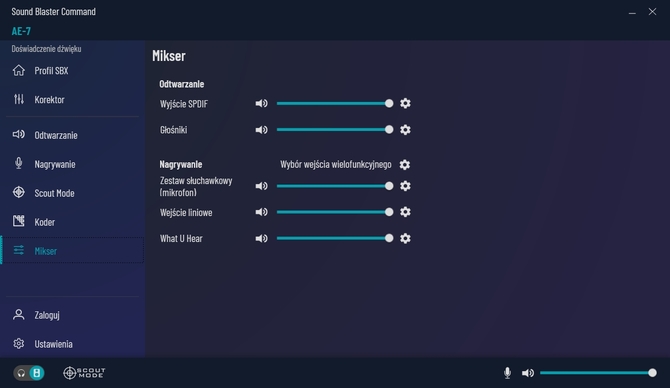Image resolution: width=670 pixels, height=388 pixels.
Task: Click the Scout Mode crosshair icon in sidebar
Action: pos(19,192)
